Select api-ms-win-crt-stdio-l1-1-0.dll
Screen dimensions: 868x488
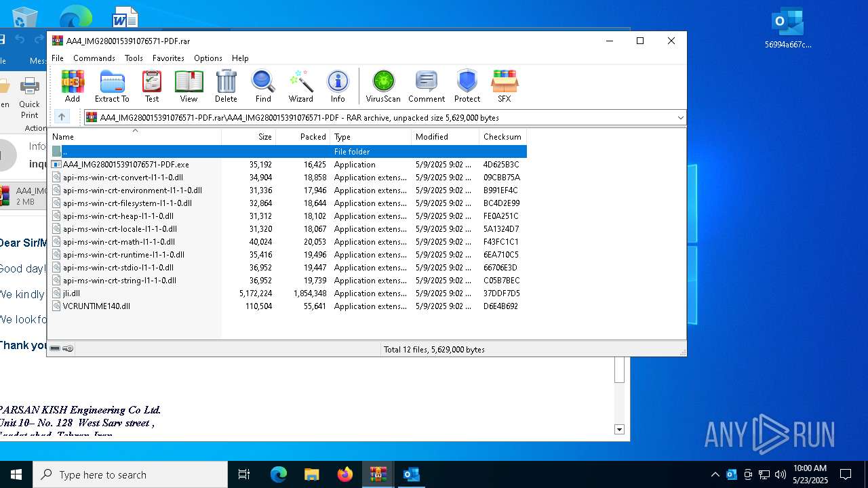tap(288, 268)
